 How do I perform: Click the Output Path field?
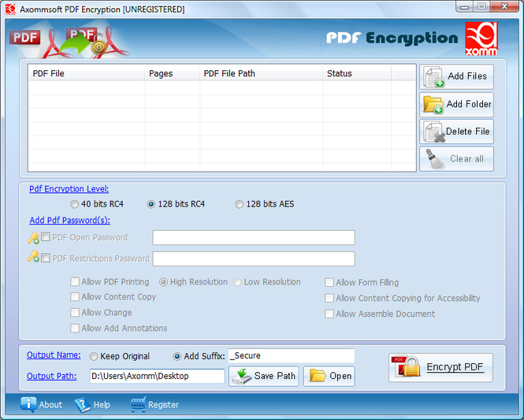pyautogui.click(x=157, y=376)
